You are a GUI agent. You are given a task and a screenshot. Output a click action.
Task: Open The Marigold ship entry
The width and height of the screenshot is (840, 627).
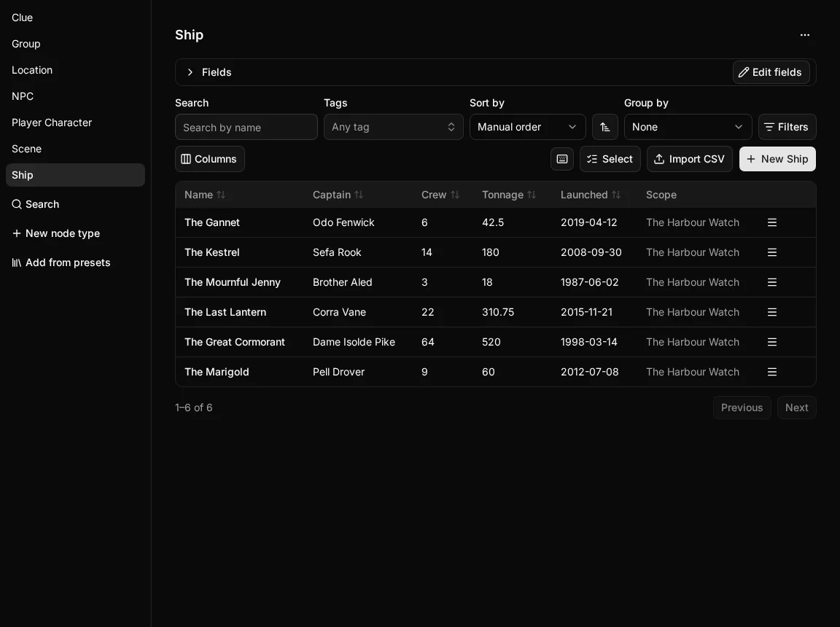pos(217,372)
